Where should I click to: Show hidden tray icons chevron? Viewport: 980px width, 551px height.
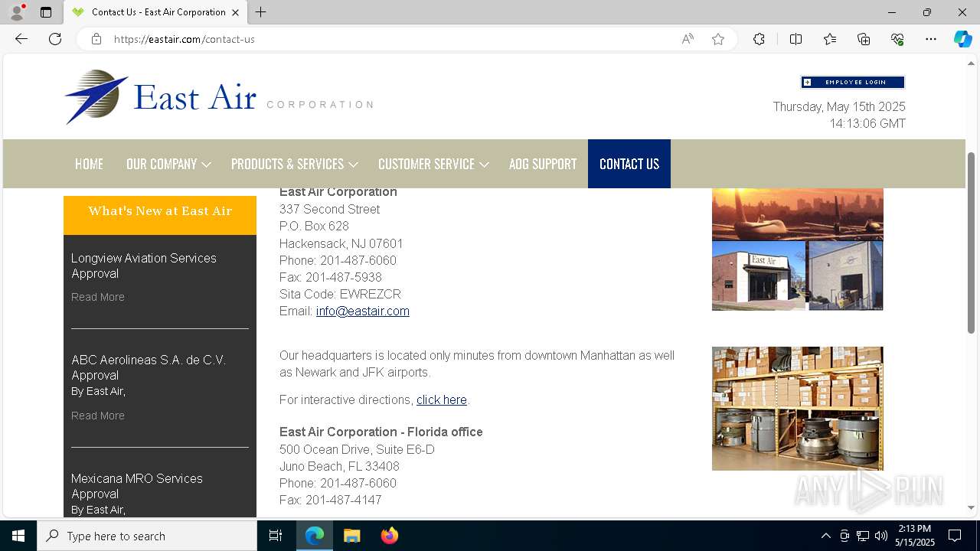point(825,536)
